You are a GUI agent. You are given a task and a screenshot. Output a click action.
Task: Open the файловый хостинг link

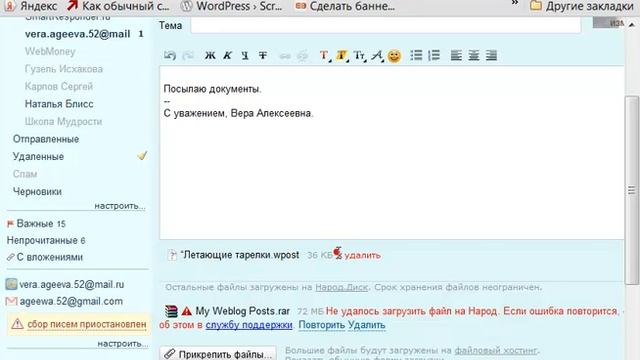(x=496, y=350)
